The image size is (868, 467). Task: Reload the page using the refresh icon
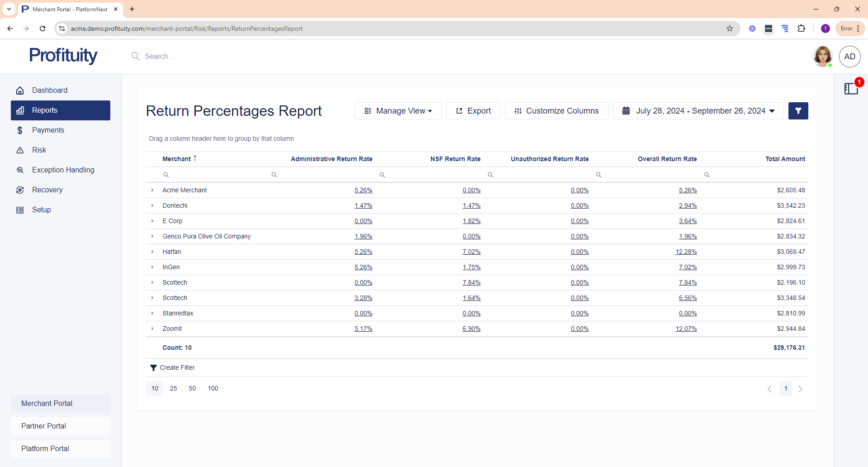click(x=42, y=29)
